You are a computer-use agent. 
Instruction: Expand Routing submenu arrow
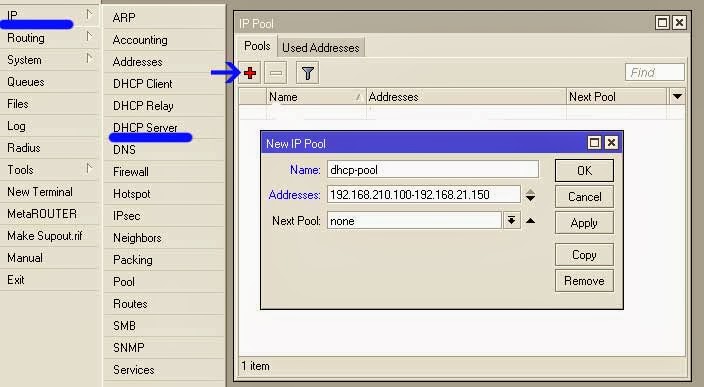coord(89,36)
